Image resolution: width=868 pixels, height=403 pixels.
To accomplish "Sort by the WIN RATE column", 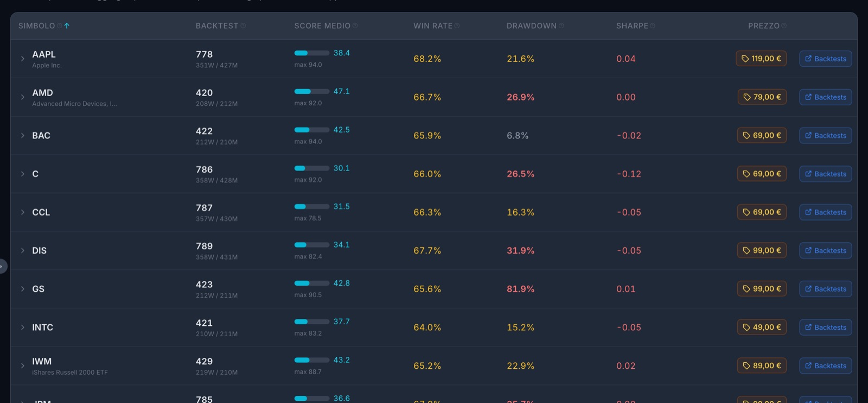I will tap(433, 26).
